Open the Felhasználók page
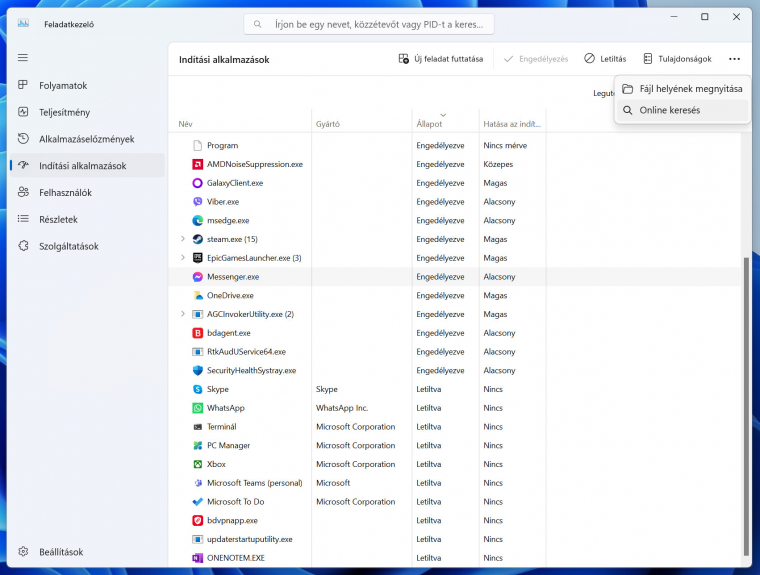 87,192
